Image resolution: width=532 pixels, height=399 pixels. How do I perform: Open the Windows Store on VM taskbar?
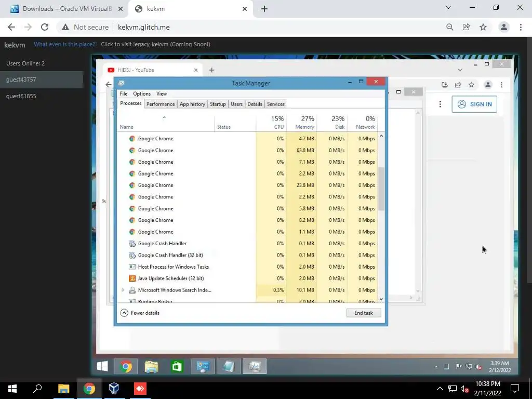pos(177,366)
